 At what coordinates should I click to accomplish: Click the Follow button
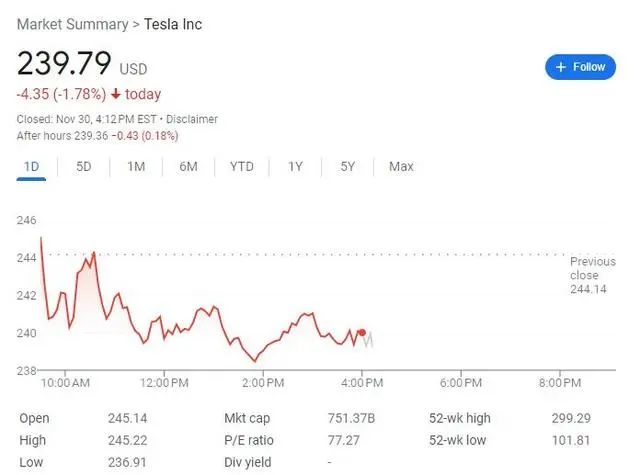(x=580, y=67)
